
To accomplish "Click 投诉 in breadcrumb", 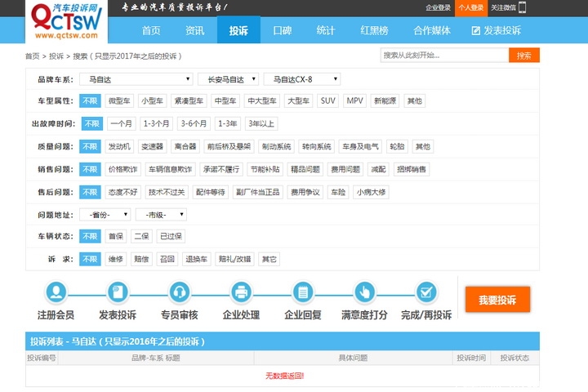I will point(56,56).
